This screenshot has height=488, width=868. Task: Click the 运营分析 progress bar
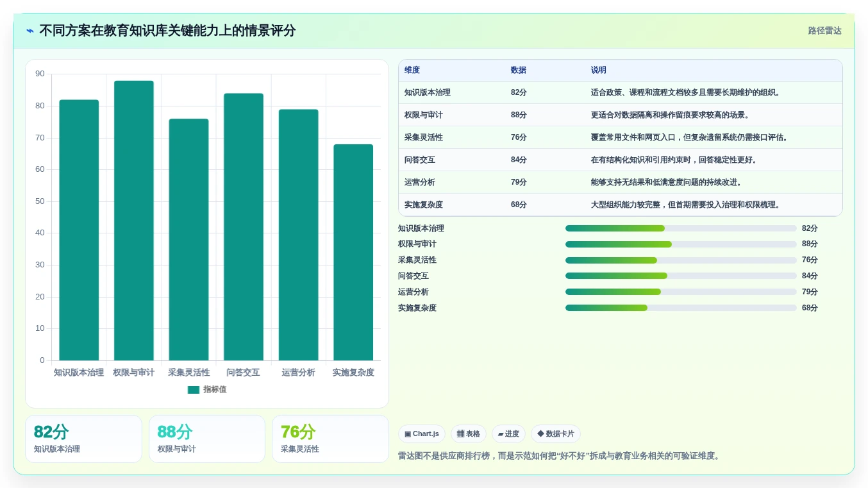[x=681, y=292]
